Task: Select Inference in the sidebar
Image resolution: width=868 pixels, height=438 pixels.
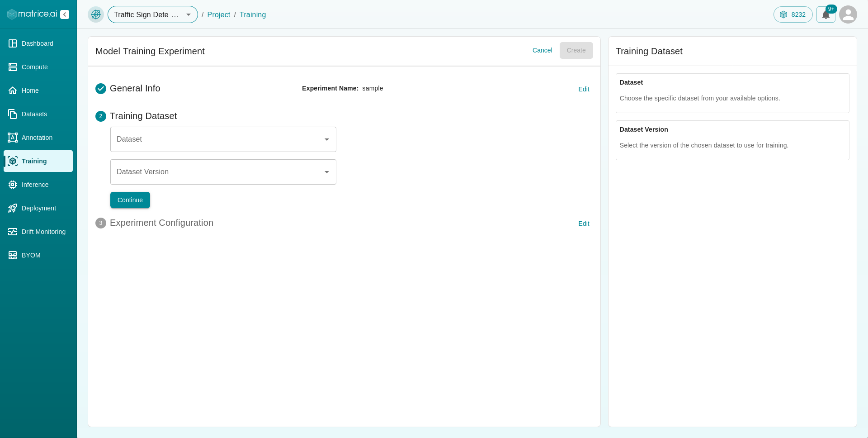Action: [38, 185]
